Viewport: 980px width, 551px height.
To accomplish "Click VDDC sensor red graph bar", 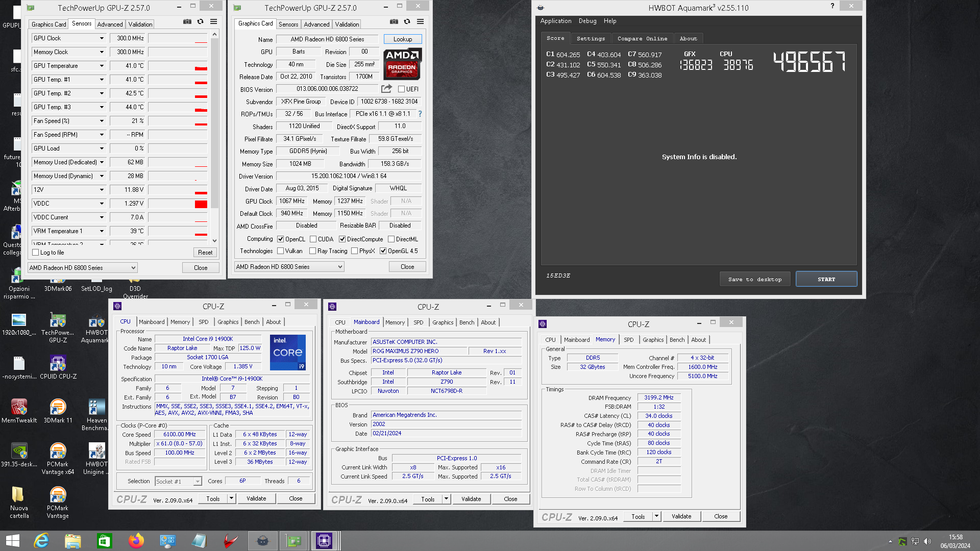I will (201, 204).
